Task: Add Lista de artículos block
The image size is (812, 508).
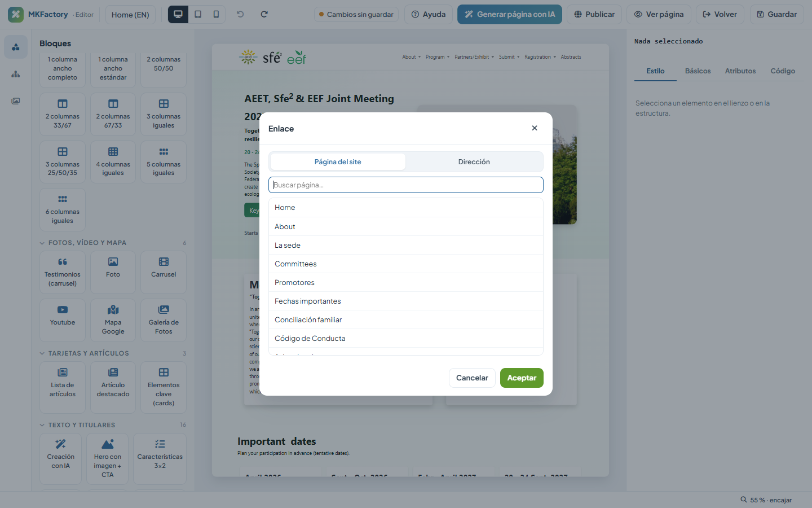Action: 63,387
